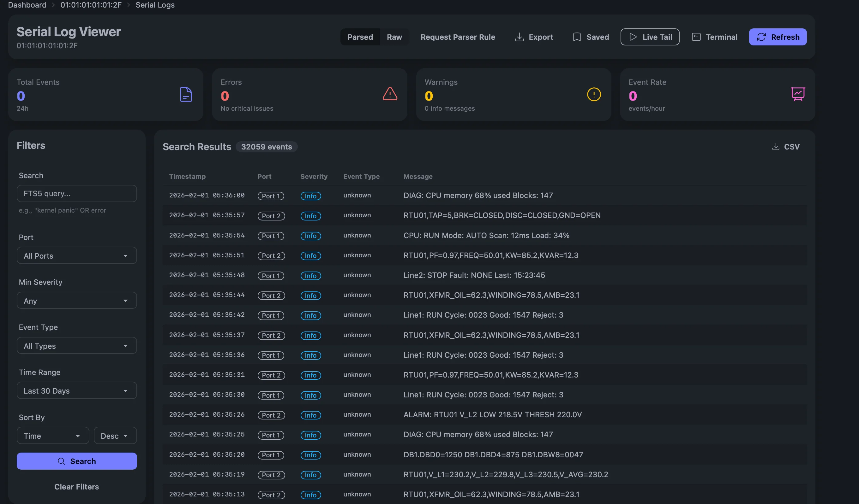Click the Port 1 badge on the 05:36:00 row

[271, 196]
